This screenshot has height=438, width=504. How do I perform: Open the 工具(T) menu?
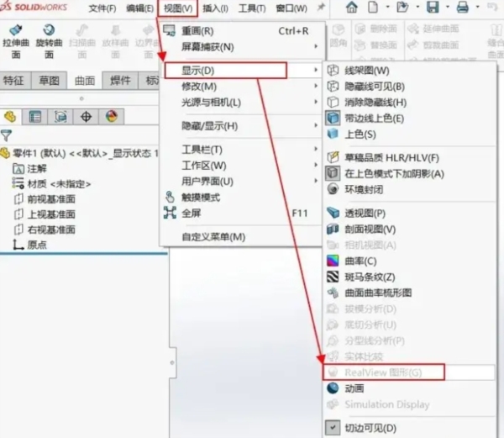point(252,8)
